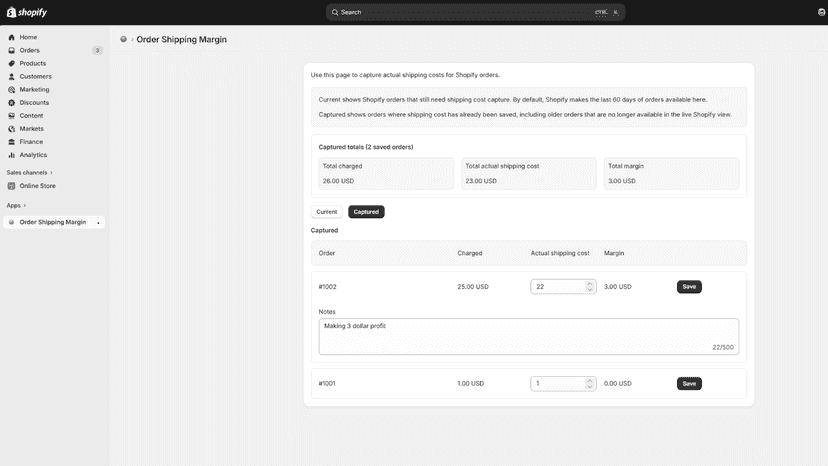The height and width of the screenshot is (466, 828).
Task: Open the Products tag icon
Action: (x=12, y=63)
